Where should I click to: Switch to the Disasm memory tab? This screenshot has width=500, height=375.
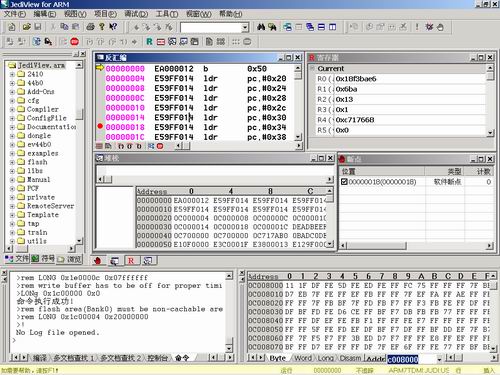(350, 358)
